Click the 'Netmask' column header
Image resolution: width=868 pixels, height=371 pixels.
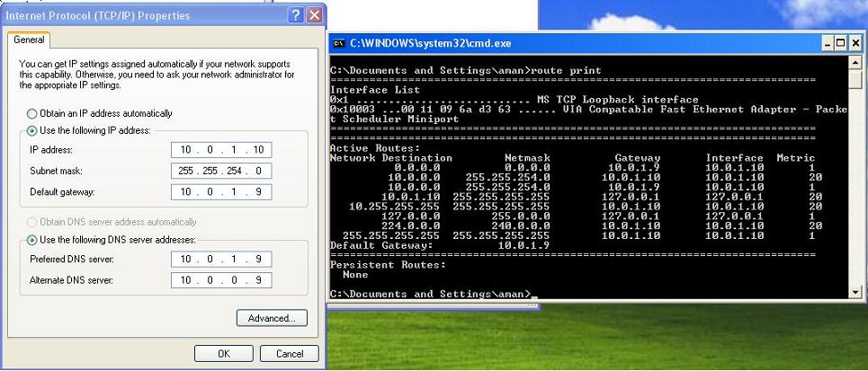tap(527, 157)
